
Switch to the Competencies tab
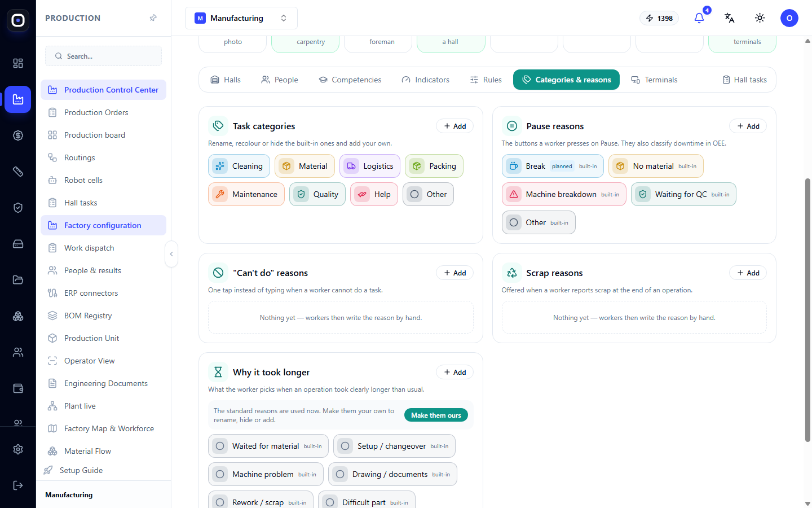pyautogui.click(x=350, y=80)
